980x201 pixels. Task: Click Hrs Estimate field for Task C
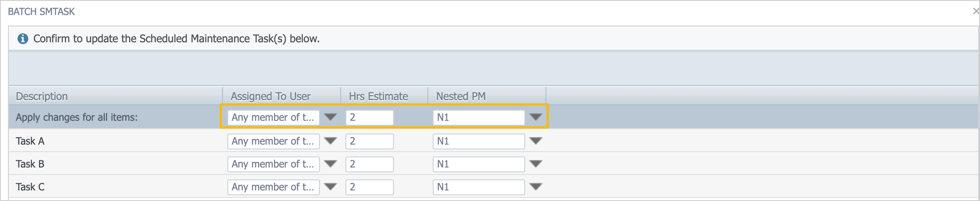[369, 187]
